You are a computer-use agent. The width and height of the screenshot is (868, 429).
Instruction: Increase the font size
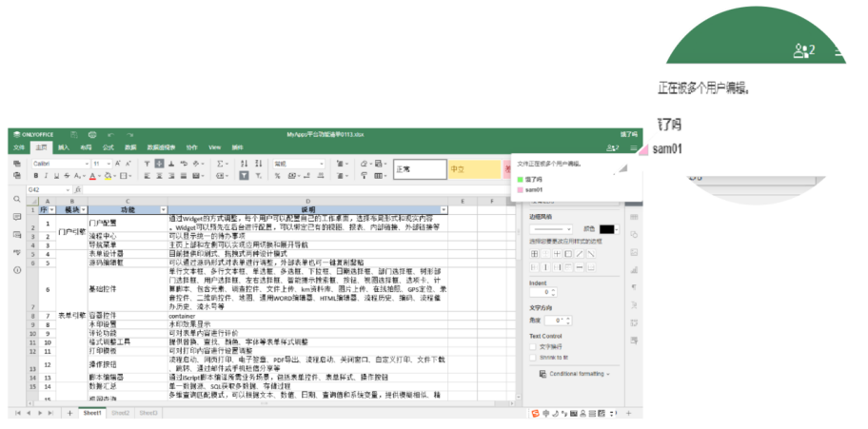click(x=118, y=164)
